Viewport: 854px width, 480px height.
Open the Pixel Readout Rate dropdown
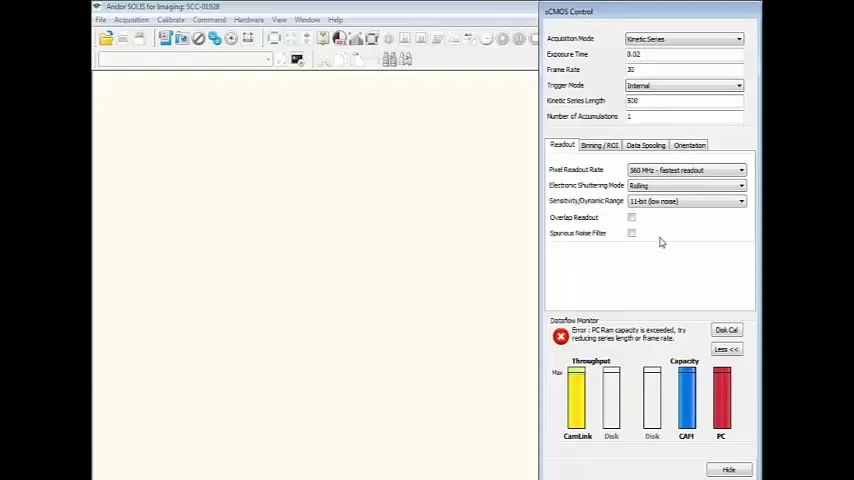point(687,170)
